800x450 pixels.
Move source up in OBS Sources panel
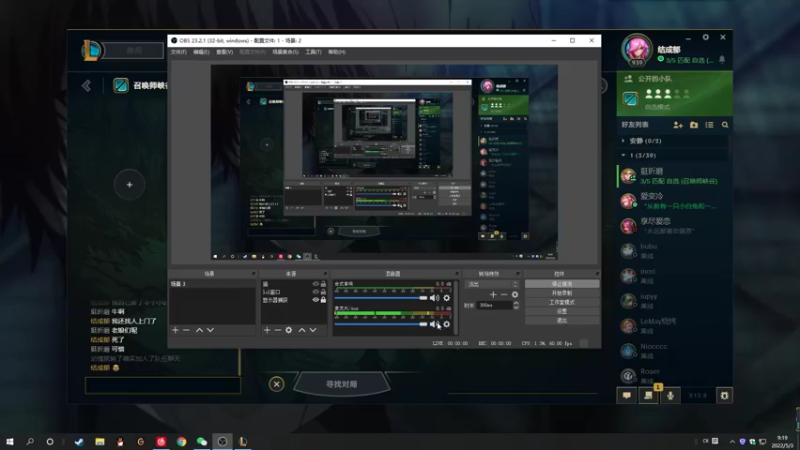[302, 330]
